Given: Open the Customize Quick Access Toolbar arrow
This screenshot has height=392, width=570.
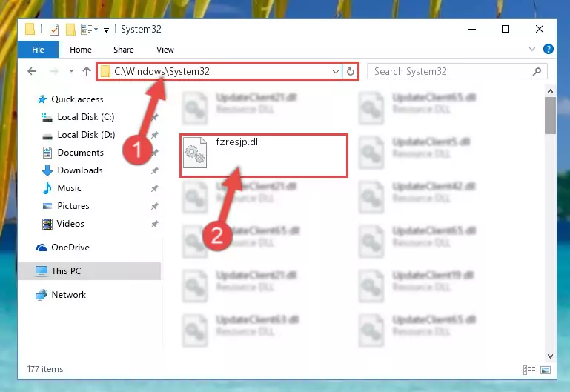Looking at the screenshot, I should (x=106, y=30).
